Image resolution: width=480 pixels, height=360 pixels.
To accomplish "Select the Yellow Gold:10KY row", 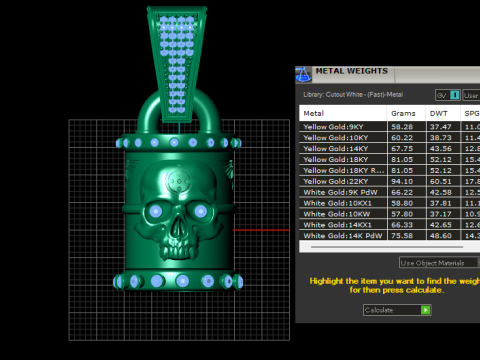I will (390, 138).
